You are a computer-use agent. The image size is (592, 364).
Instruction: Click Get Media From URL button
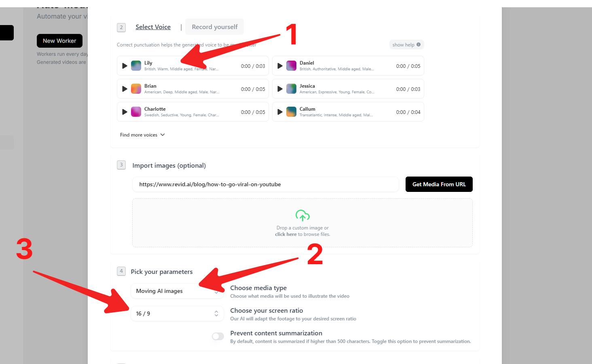coord(439,184)
